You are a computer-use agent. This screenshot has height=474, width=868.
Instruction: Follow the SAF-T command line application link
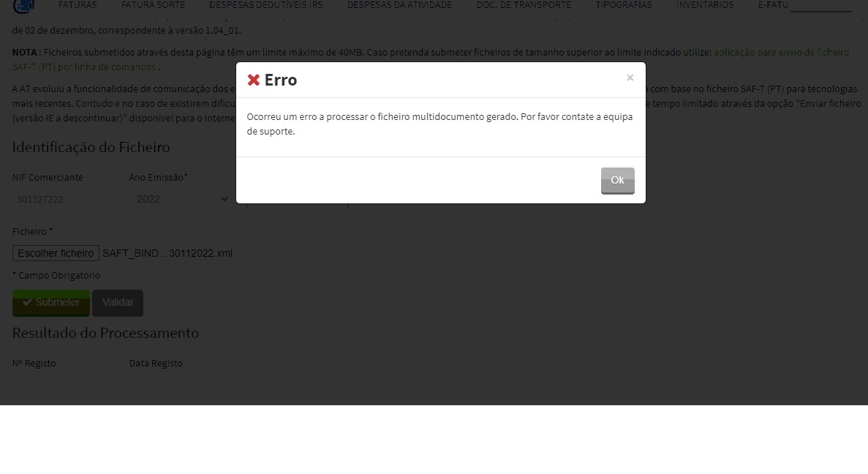tap(781, 53)
